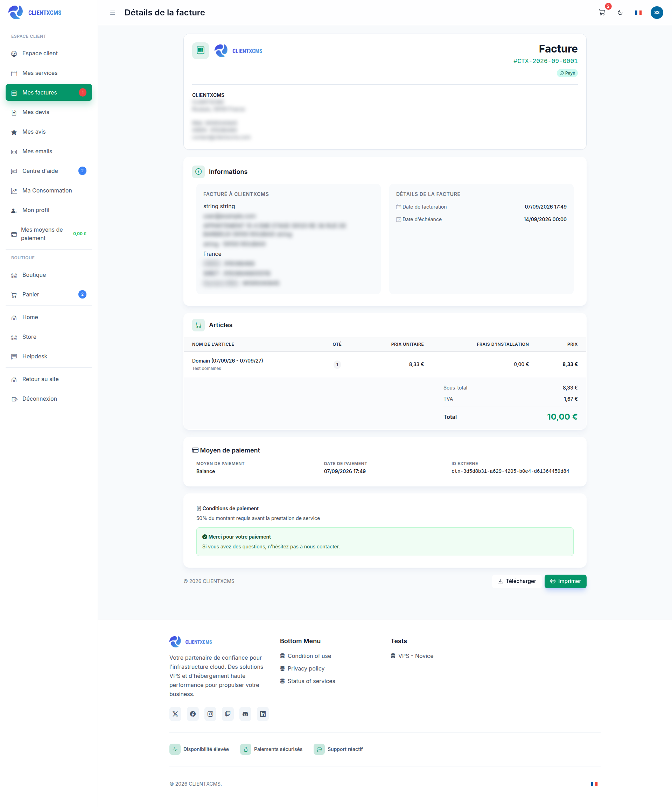The height and width of the screenshot is (807, 672).
Task: Open the shopping cart icon in header
Action: tap(602, 13)
